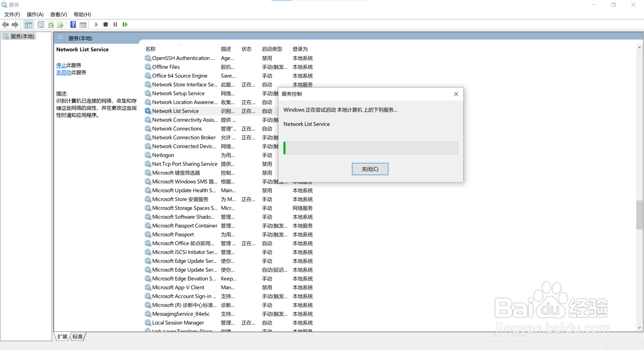Viewport: 644px width, 350px height.
Task: Select Microsoft Passport Container row
Action: tap(230, 226)
